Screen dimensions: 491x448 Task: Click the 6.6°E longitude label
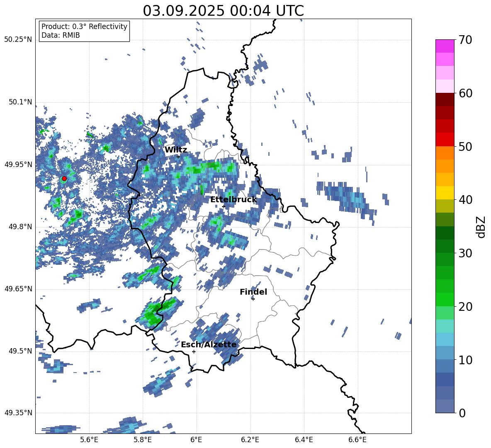[x=357, y=440]
